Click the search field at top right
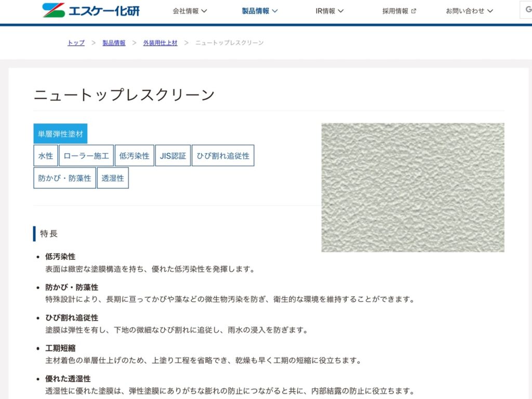 526,10
